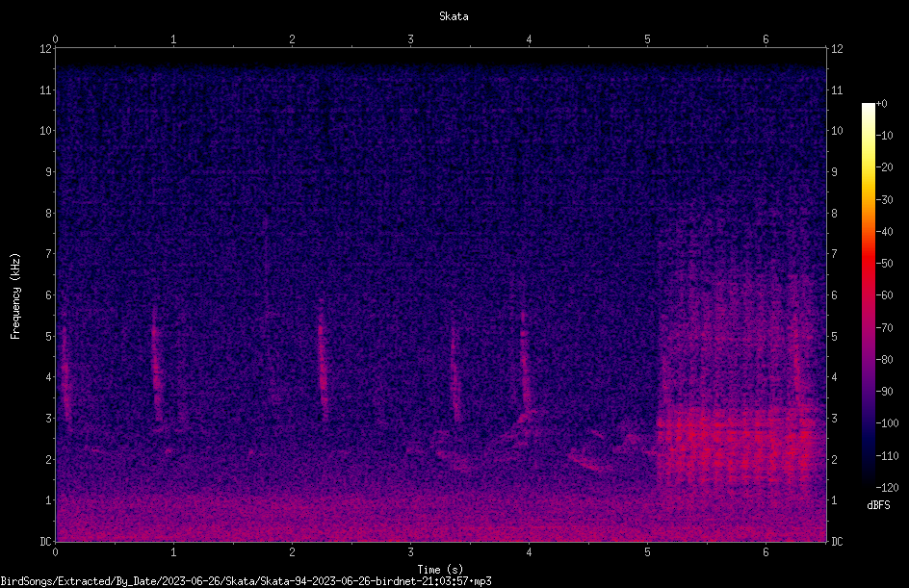Select the 'Frequency (kHz)' vertical axis label
Screen dimensions: 909x588
coord(15,296)
